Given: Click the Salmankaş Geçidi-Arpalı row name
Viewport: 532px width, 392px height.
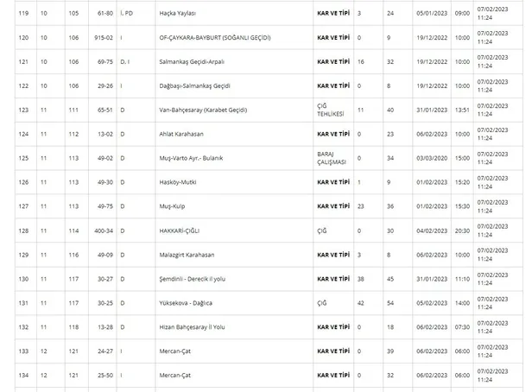Looking at the screenshot, I should tap(199, 62).
